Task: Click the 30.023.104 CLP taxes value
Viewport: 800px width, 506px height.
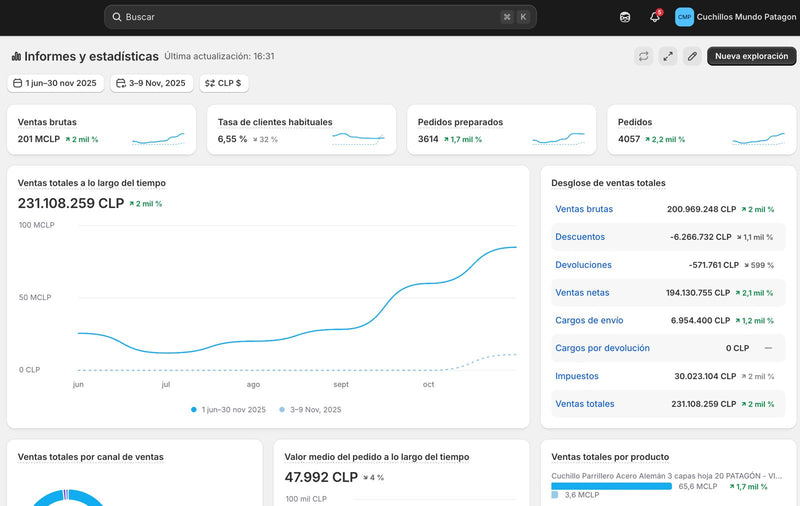Action: pyautogui.click(x=705, y=376)
